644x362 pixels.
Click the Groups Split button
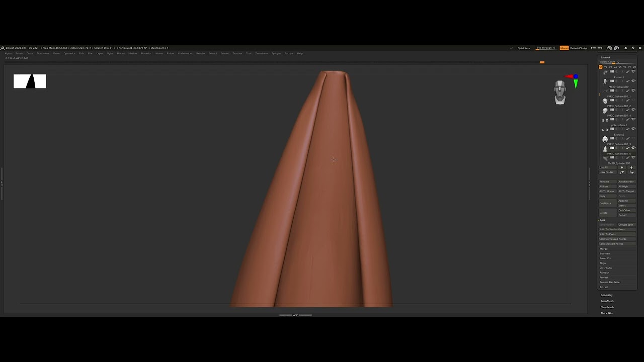(627, 225)
